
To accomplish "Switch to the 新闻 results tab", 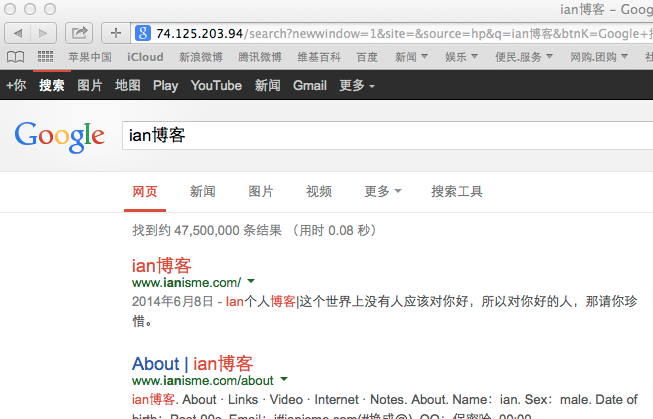I will (203, 192).
